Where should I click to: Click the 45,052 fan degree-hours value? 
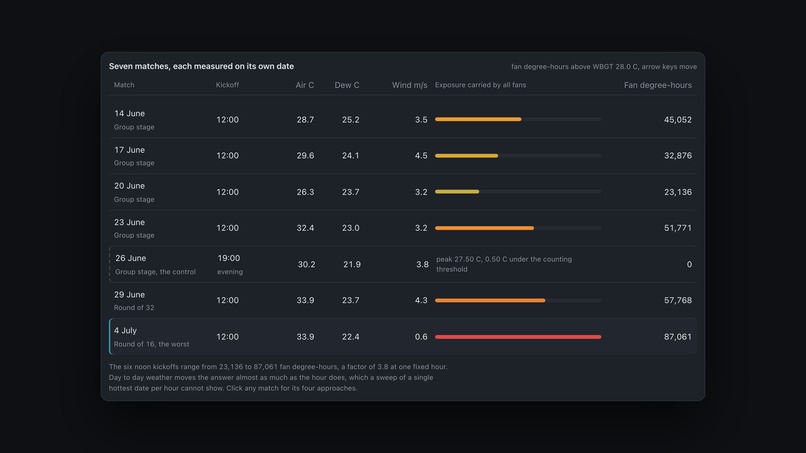pyautogui.click(x=677, y=119)
